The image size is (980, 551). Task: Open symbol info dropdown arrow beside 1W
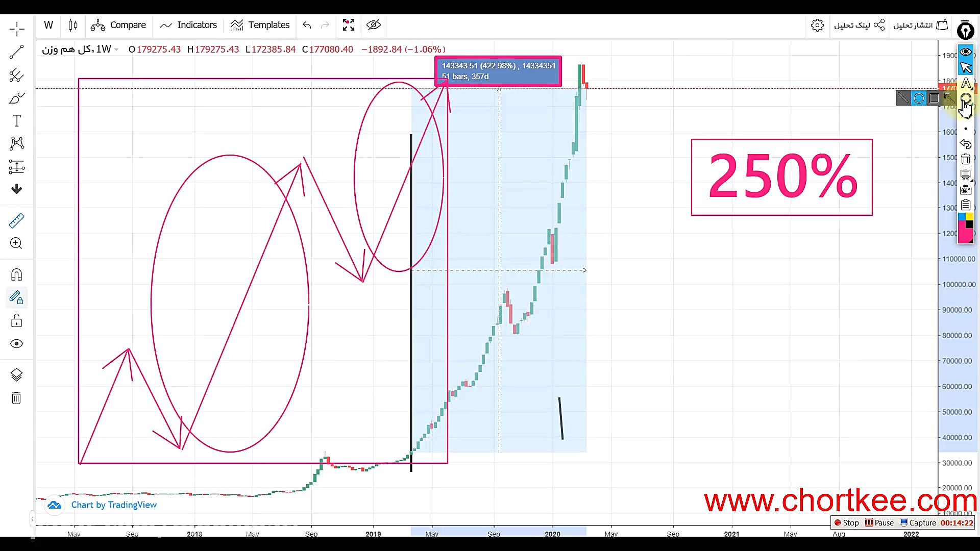[x=117, y=49]
